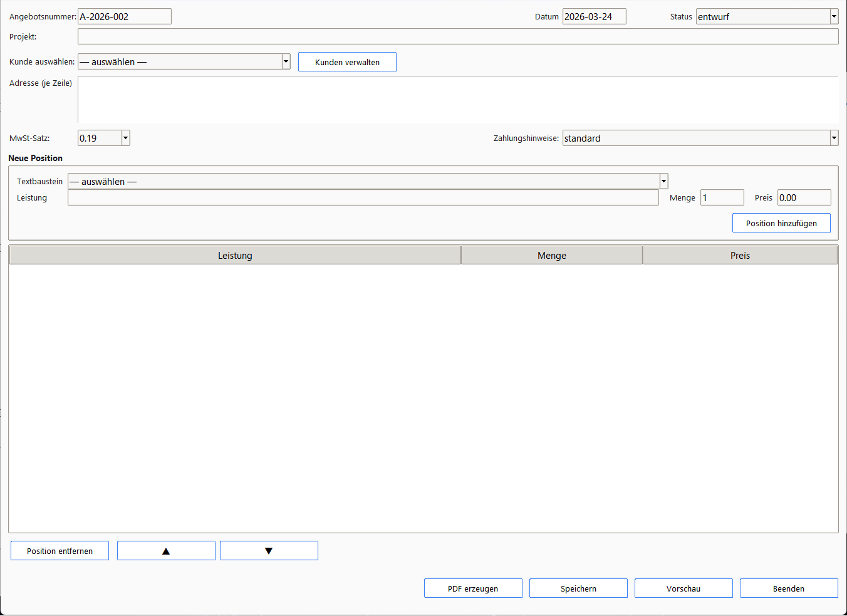847x616 pixels.
Task: Move selected position up with arrow button
Action: (x=166, y=551)
